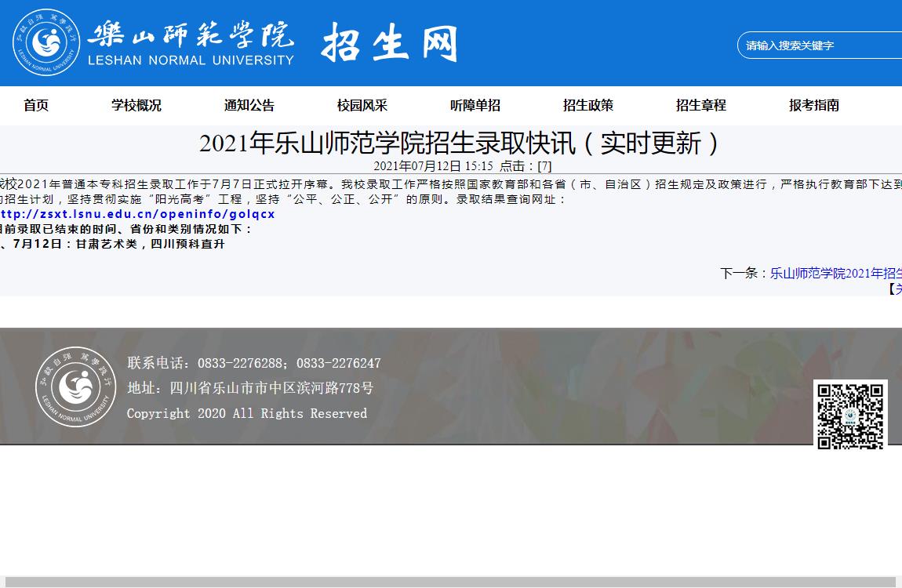Click the round emblem in the footer
The height and width of the screenshot is (588, 902).
click(75, 387)
